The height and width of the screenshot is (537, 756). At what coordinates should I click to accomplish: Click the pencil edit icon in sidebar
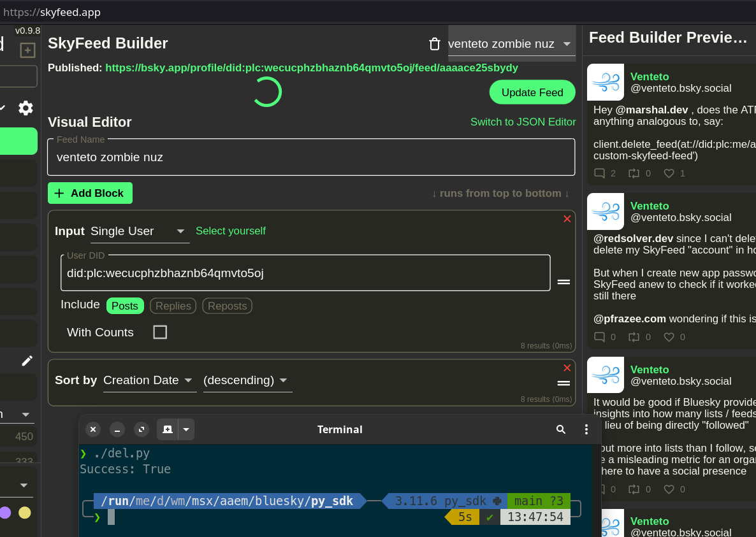(27, 361)
